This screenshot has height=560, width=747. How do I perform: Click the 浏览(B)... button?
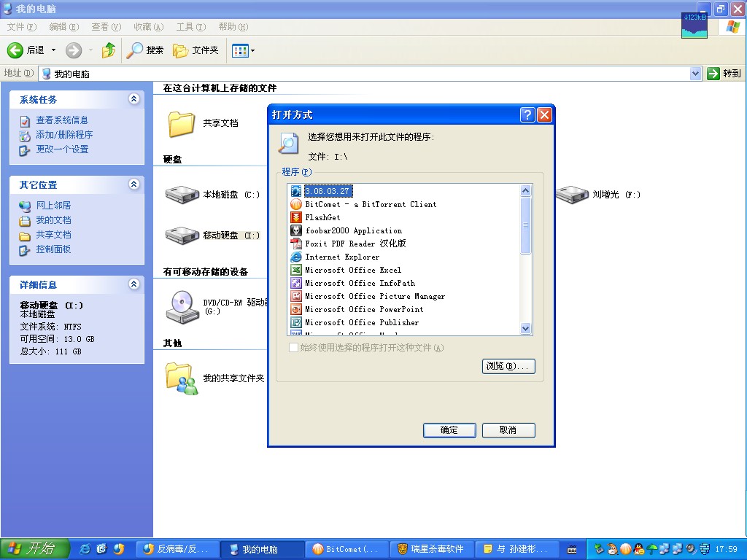point(508,366)
